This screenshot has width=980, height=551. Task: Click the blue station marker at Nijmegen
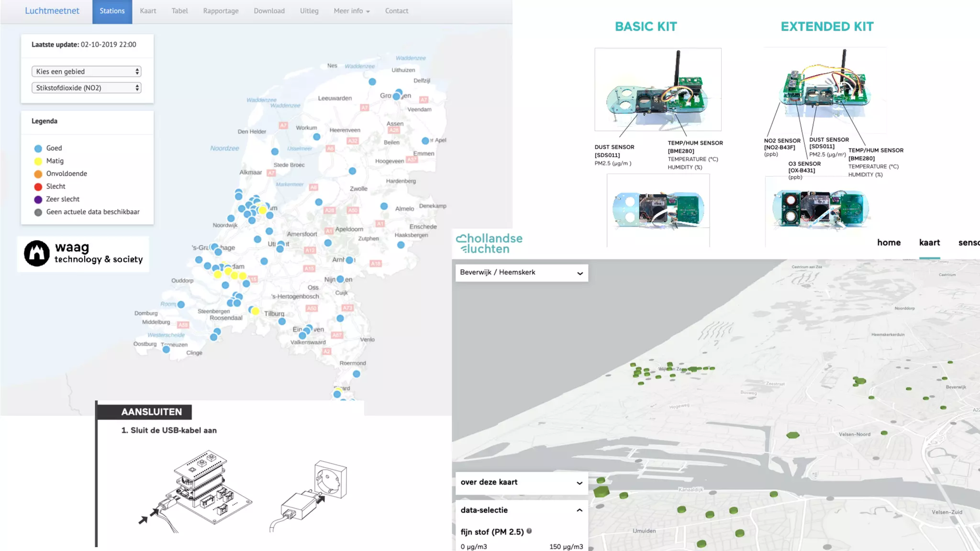[x=340, y=279]
